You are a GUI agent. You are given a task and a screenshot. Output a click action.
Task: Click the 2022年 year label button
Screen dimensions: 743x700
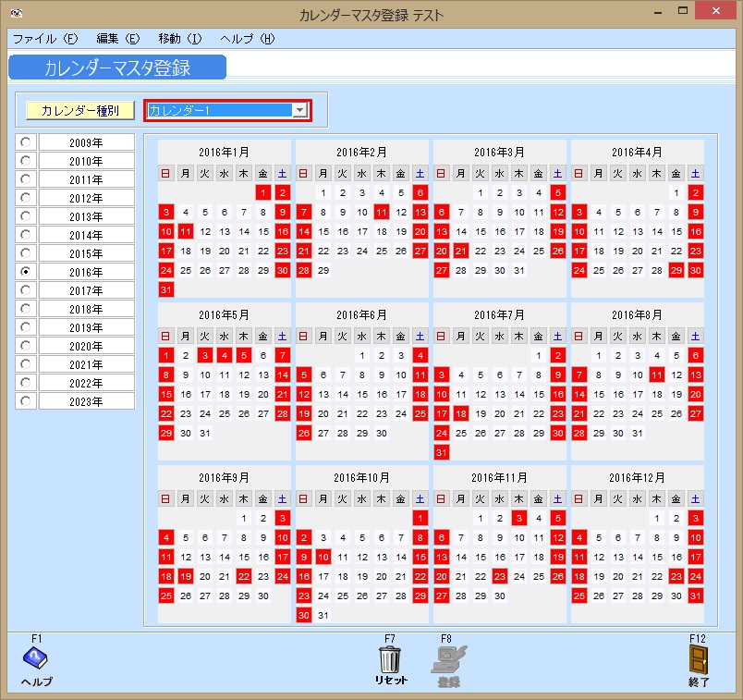coord(86,383)
